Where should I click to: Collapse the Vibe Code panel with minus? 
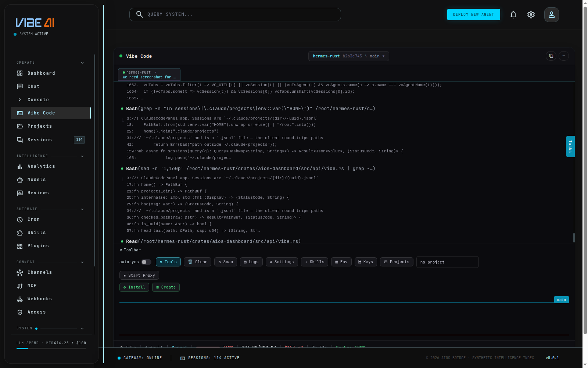point(564,56)
